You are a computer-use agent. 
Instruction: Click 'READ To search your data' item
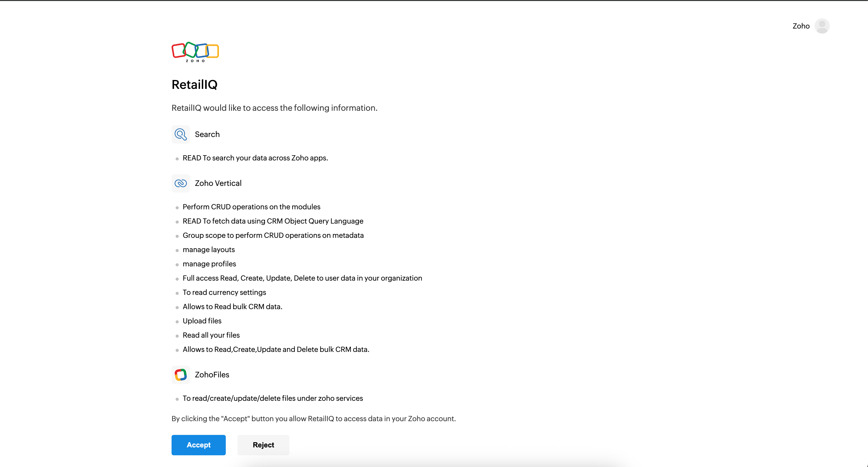click(255, 158)
